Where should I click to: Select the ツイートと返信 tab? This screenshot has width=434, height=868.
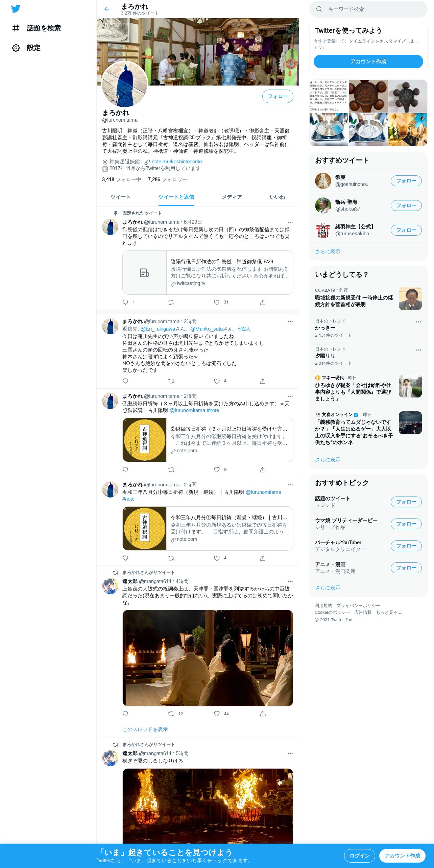pos(176,197)
